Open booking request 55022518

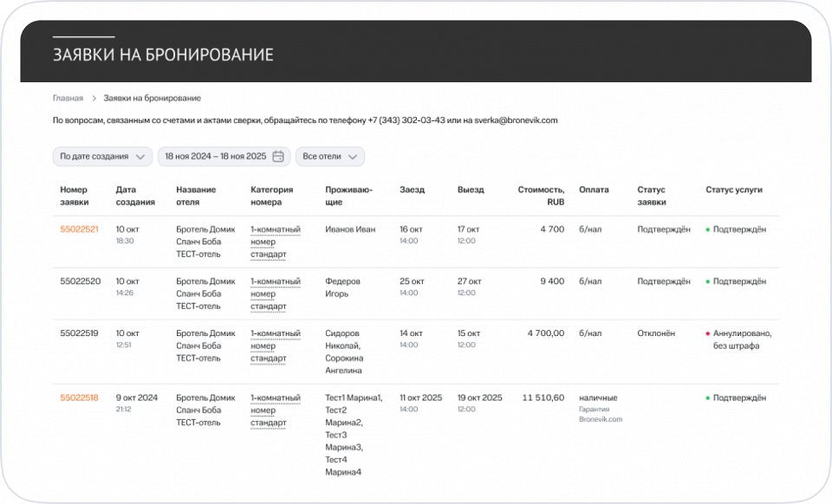(79, 398)
